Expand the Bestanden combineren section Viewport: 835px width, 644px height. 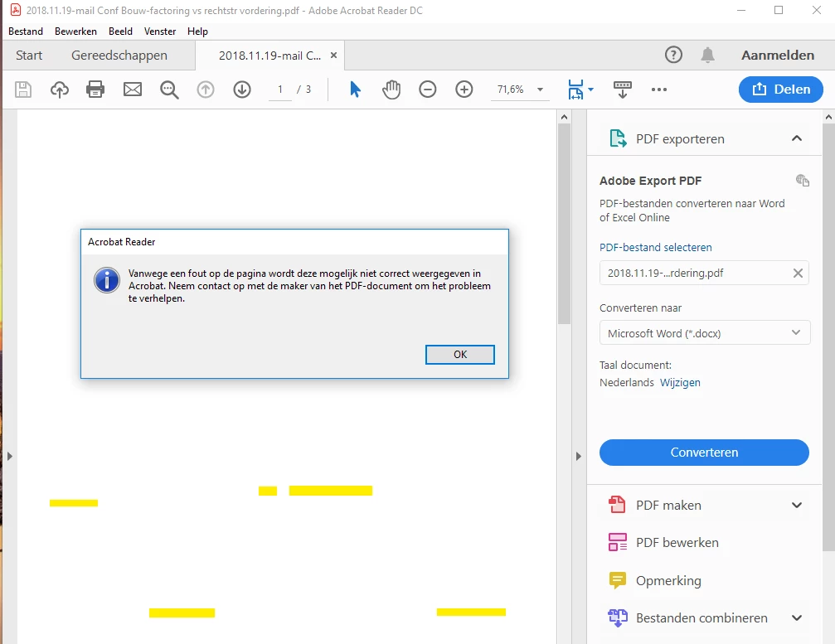coord(797,618)
